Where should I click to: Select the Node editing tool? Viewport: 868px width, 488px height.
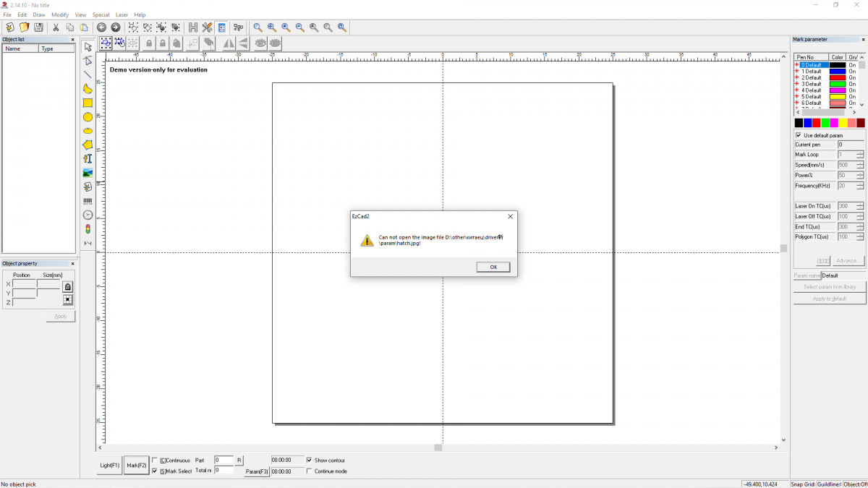tap(88, 61)
